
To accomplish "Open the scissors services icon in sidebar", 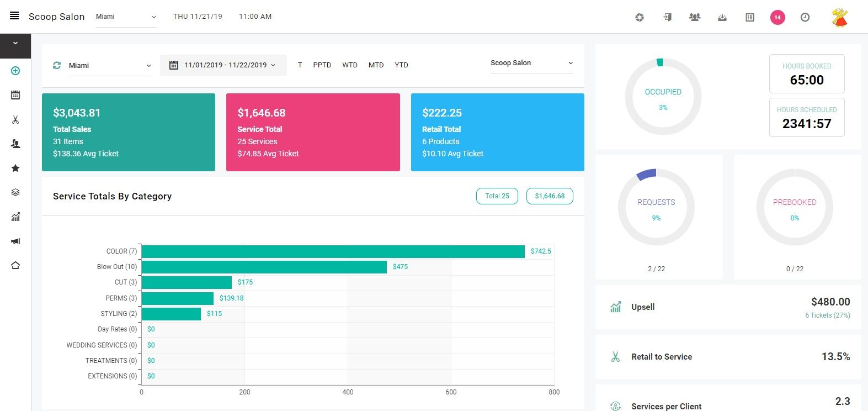I will click(15, 119).
